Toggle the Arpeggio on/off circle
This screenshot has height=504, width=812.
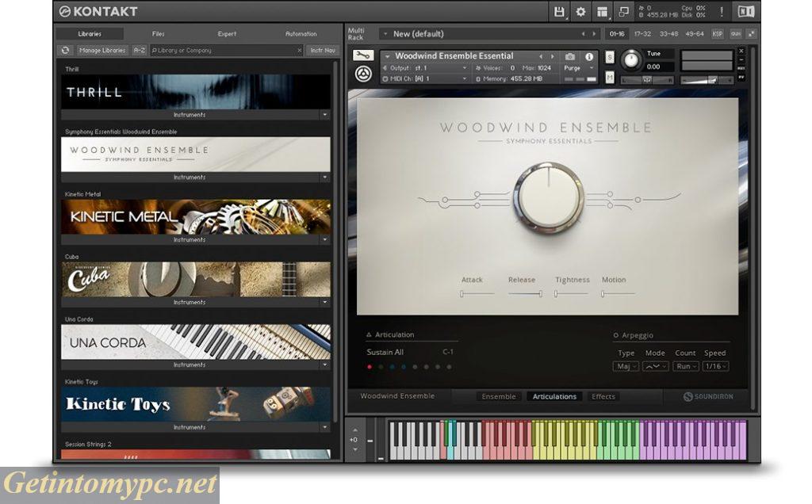click(615, 335)
